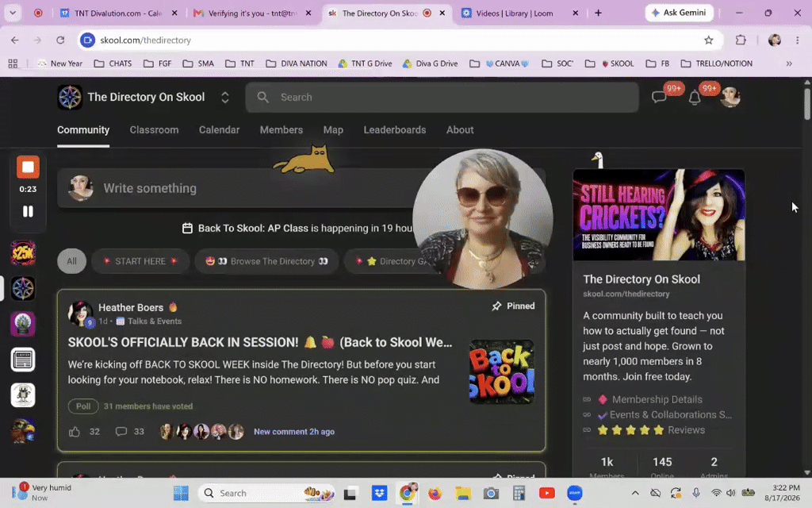Open the newspaper community icon in the sidebar
Viewport: 812px width, 508px height.
coord(23,360)
